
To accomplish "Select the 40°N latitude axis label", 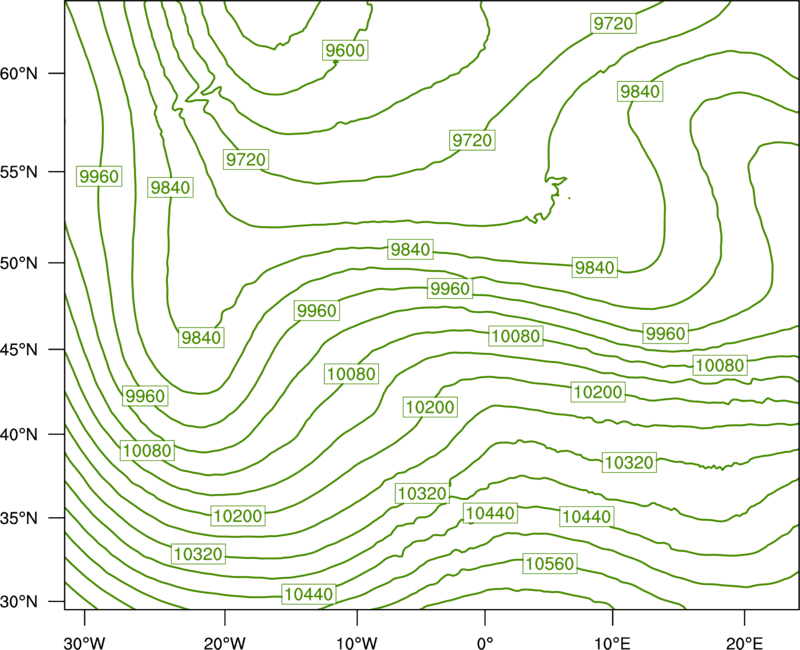I will pyautogui.click(x=19, y=435).
